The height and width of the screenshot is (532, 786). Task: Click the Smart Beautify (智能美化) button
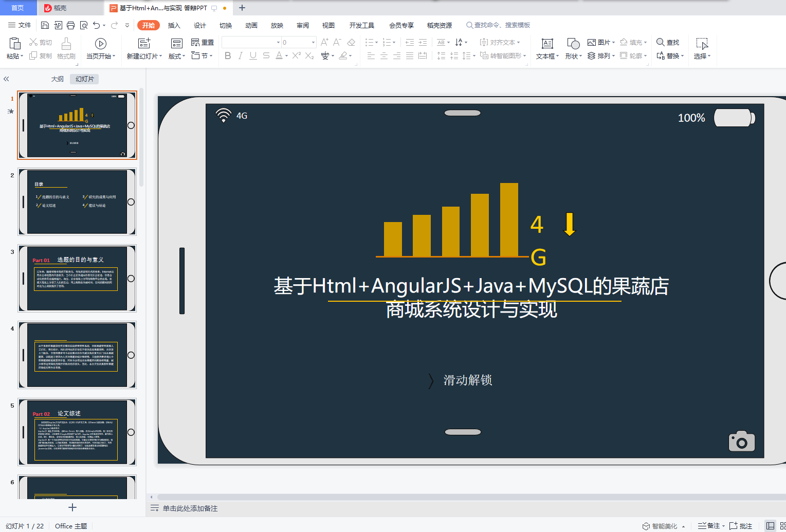[661, 526]
